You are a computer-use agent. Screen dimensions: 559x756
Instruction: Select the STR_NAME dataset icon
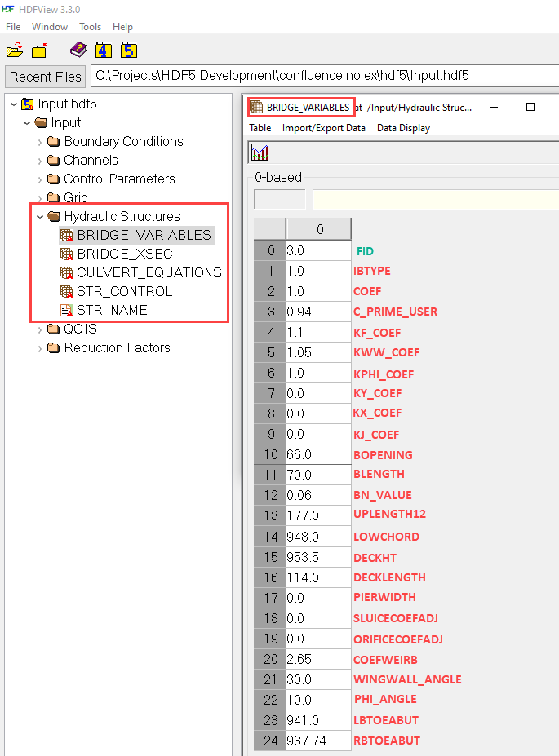[x=67, y=311]
